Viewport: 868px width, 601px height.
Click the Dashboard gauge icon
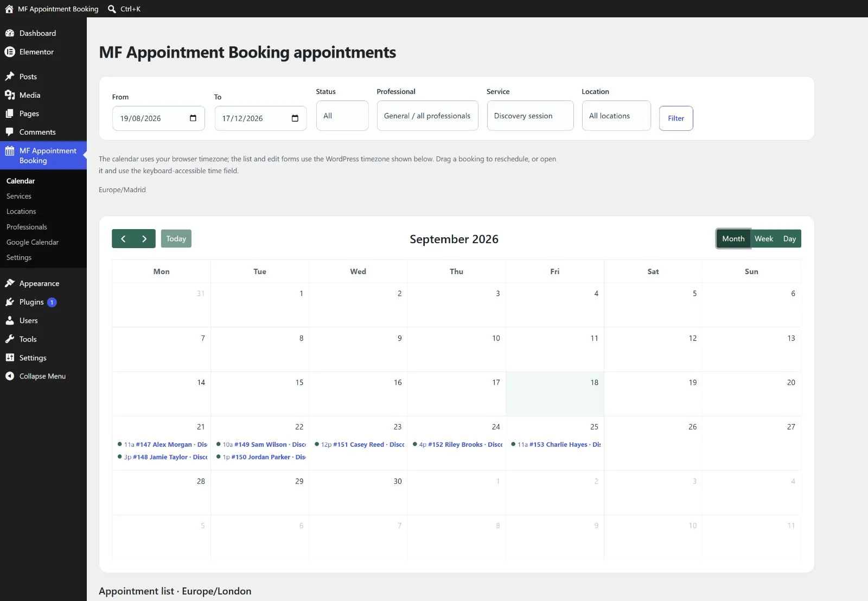10,33
